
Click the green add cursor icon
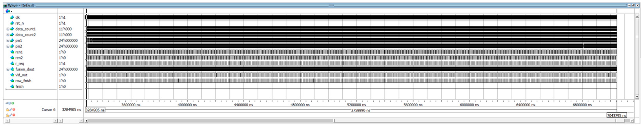(x=13, y=103)
